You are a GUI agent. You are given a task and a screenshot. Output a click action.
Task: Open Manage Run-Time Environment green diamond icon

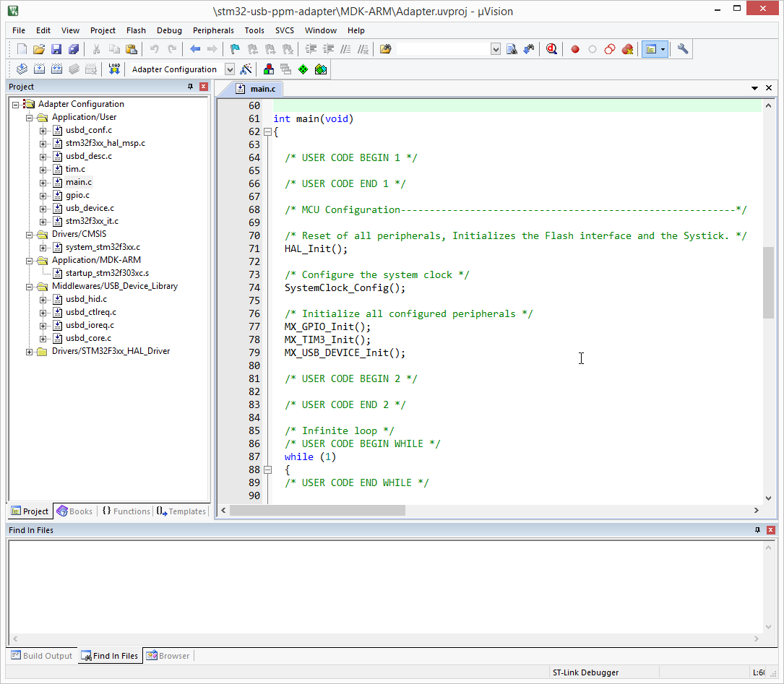[x=303, y=69]
